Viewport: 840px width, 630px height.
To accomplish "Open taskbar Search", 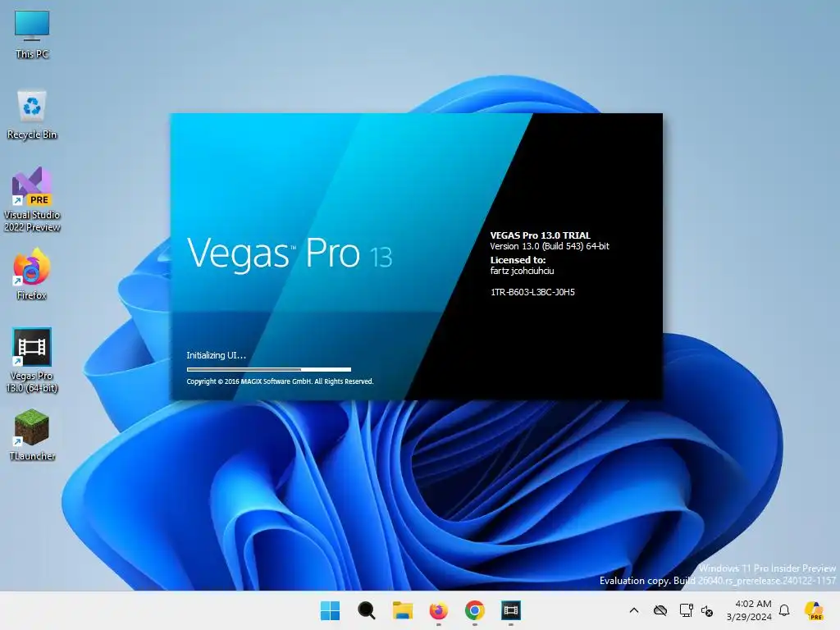I will [x=367, y=610].
